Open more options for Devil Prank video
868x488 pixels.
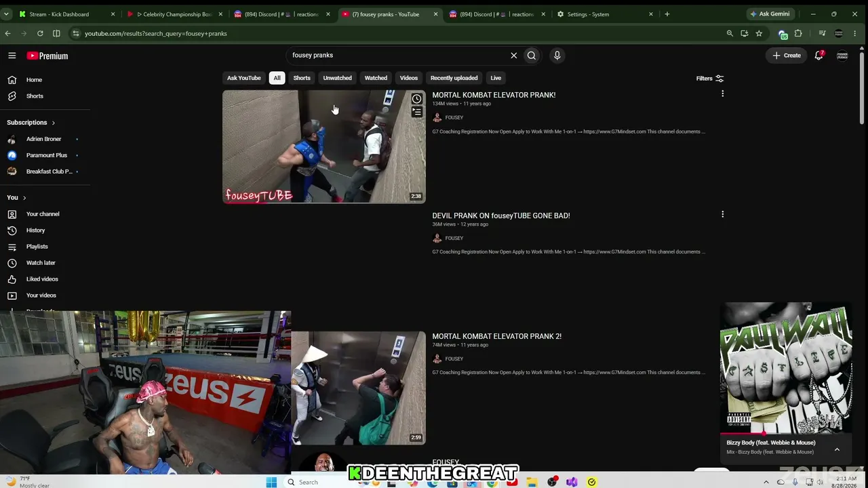click(722, 214)
